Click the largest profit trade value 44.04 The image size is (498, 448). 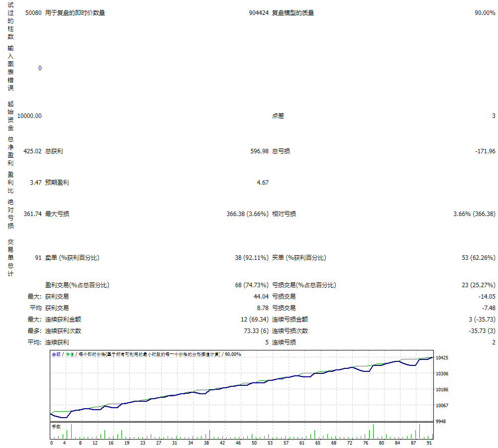(x=261, y=297)
